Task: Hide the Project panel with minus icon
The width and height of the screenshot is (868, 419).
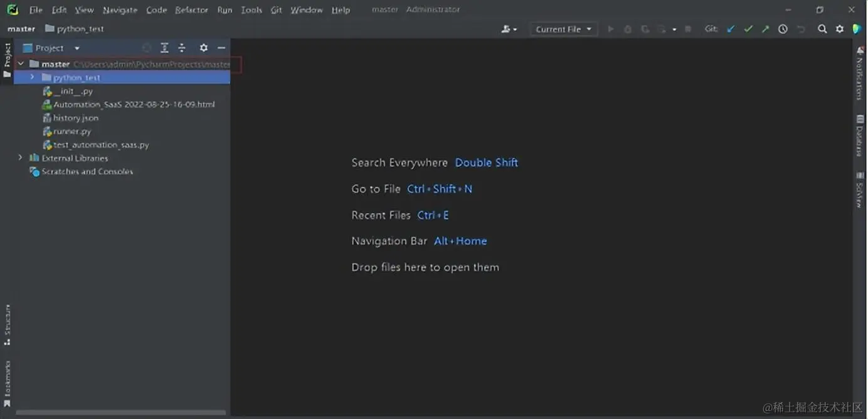Action: coord(221,48)
